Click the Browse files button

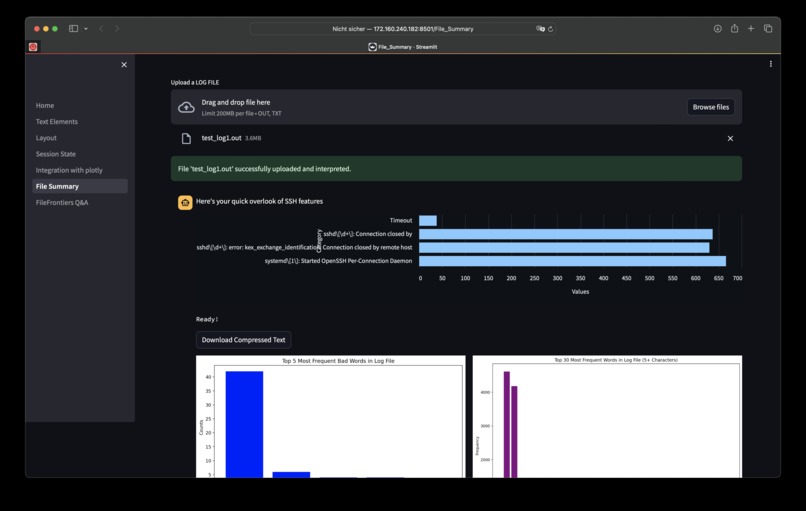click(710, 107)
